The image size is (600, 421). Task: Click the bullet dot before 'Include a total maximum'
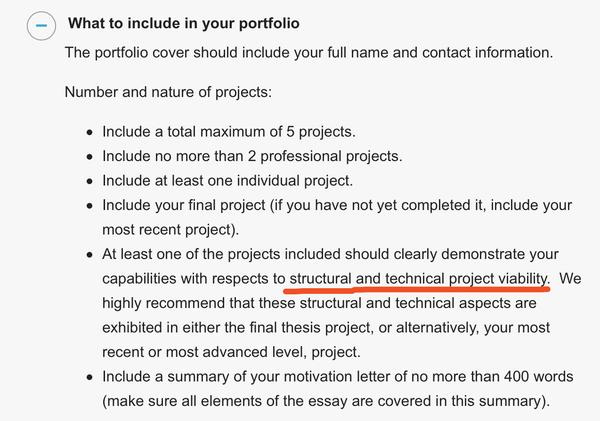pos(91,132)
